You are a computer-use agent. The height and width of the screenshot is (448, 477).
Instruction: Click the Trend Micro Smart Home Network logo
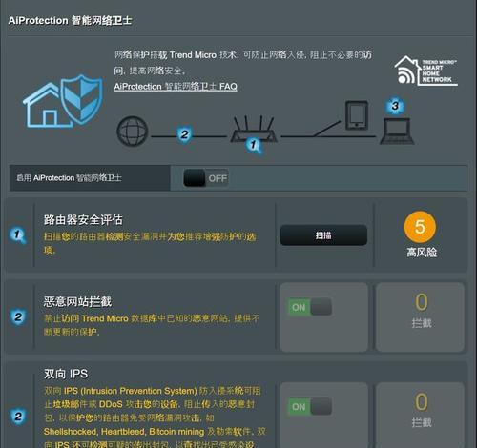point(426,71)
